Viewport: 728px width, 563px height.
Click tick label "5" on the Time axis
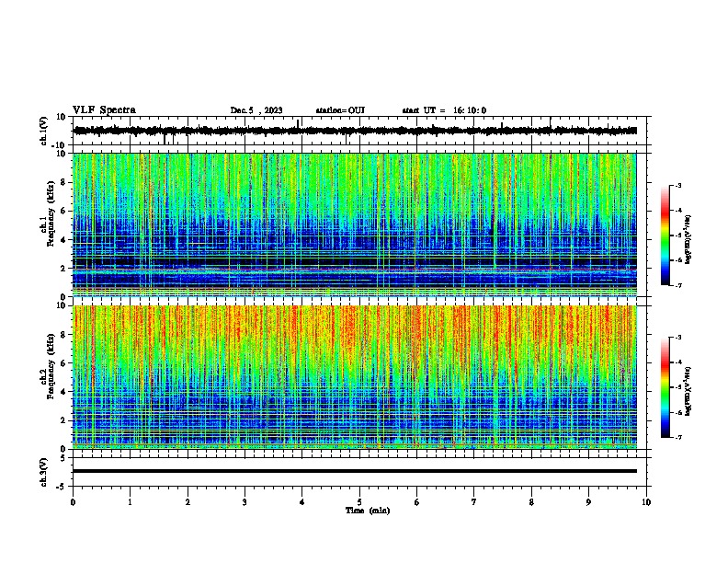pyautogui.click(x=359, y=502)
